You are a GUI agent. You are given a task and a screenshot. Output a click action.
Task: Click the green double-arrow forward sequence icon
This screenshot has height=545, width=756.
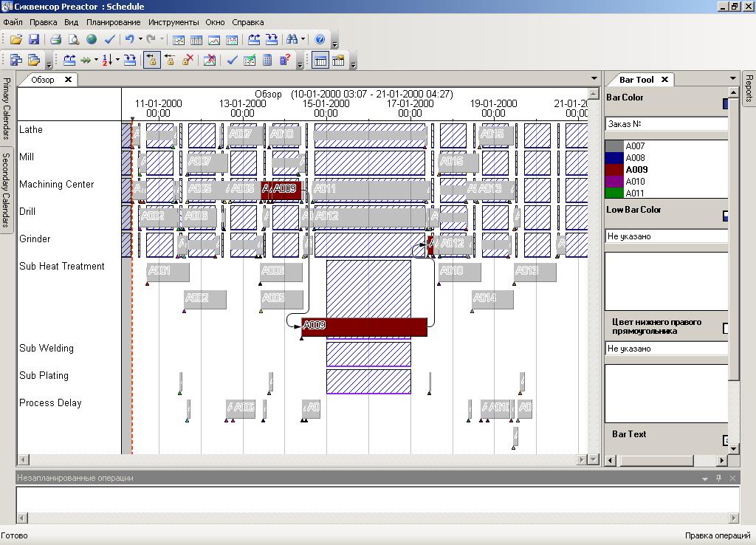tap(86, 61)
